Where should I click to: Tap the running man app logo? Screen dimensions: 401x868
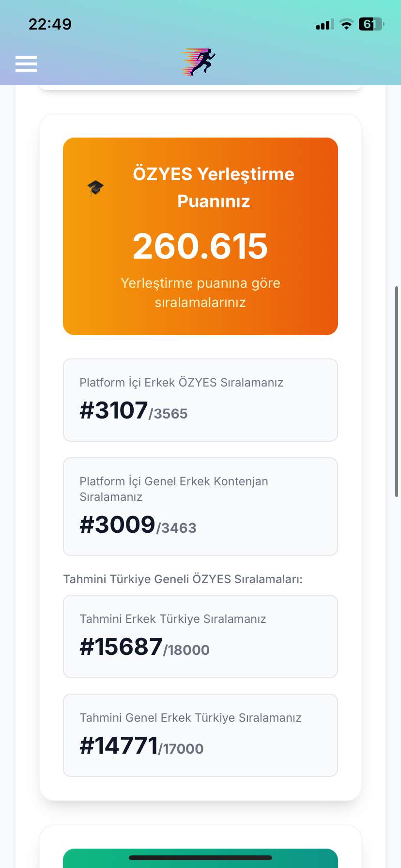click(199, 62)
